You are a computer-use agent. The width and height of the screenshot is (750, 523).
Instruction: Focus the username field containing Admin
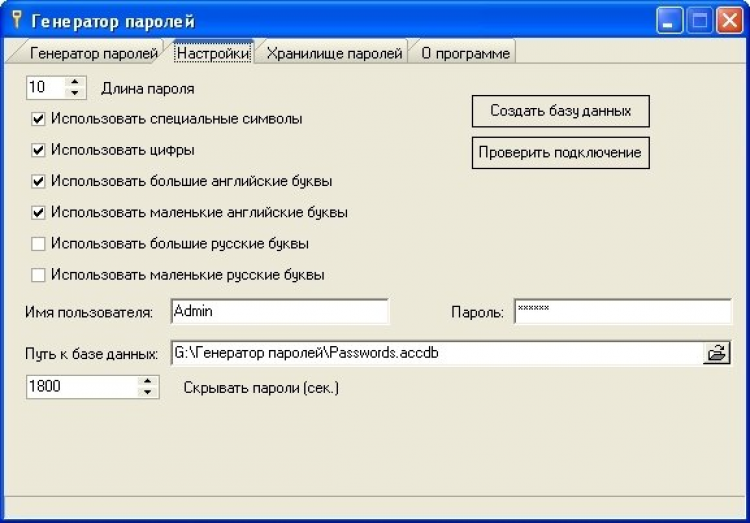tap(279, 312)
